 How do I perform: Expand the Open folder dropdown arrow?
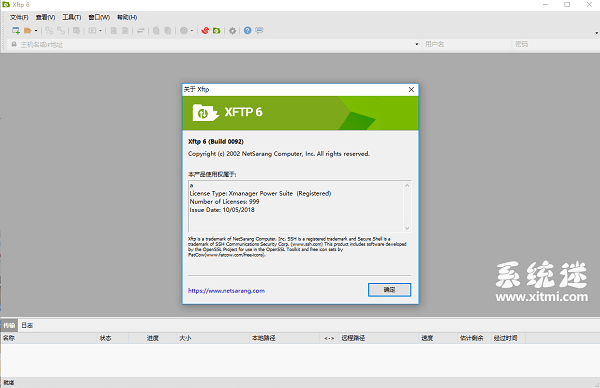(x=36, y=31)
